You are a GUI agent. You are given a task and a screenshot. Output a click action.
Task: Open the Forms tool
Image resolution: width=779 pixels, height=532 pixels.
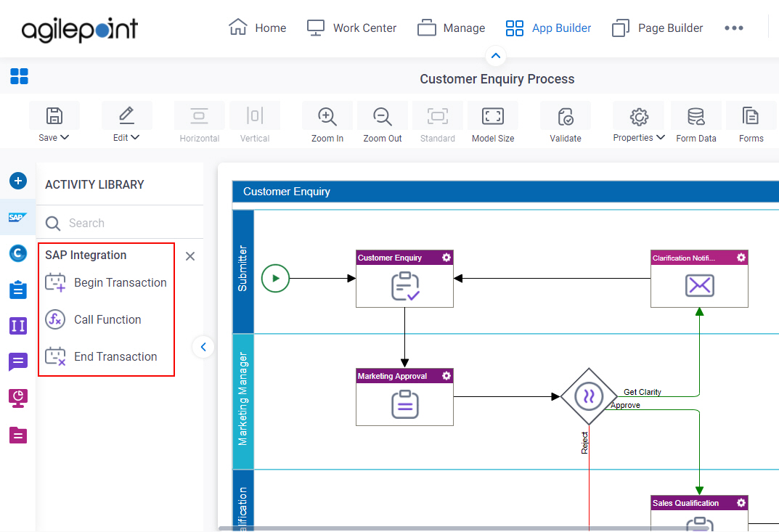(751, 123)
